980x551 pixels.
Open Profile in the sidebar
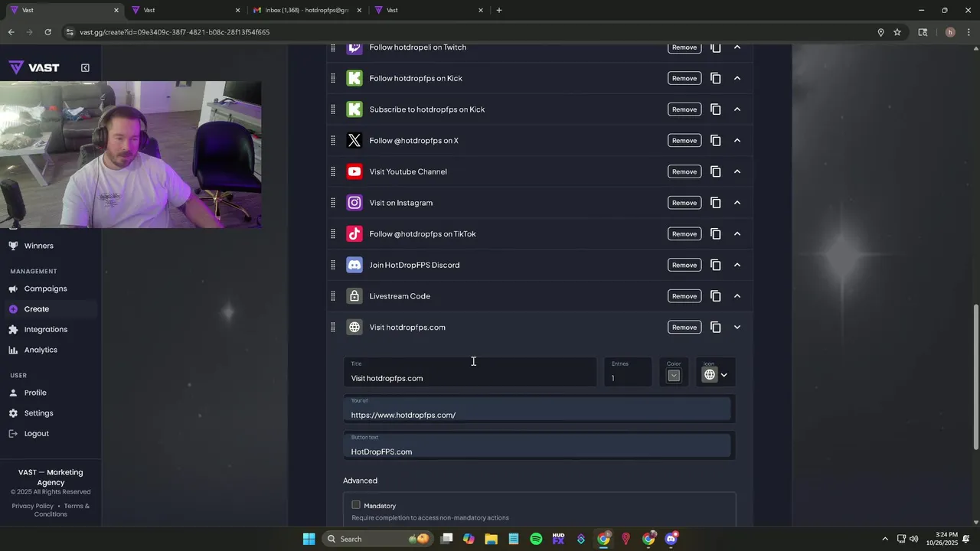(35, 393)
